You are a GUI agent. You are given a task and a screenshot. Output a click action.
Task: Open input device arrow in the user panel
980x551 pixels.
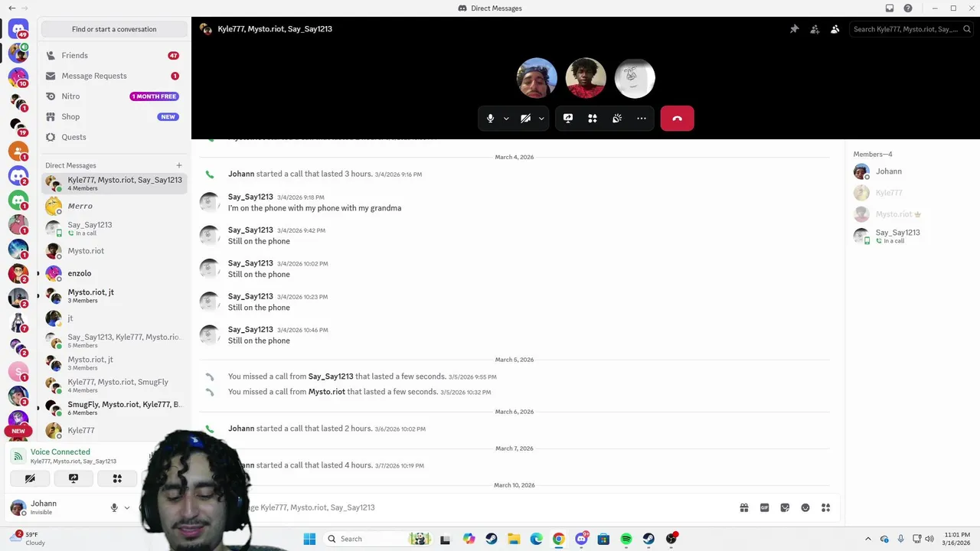coord(127,507)
